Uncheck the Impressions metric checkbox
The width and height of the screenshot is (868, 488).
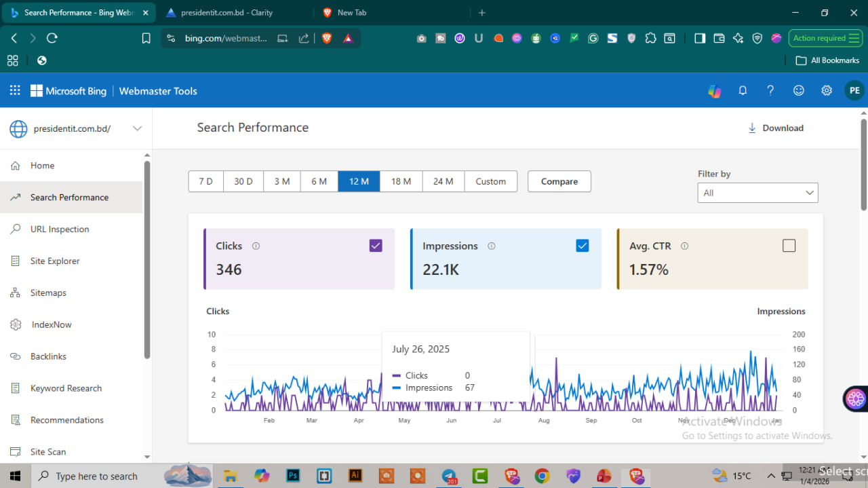(582, 246)
